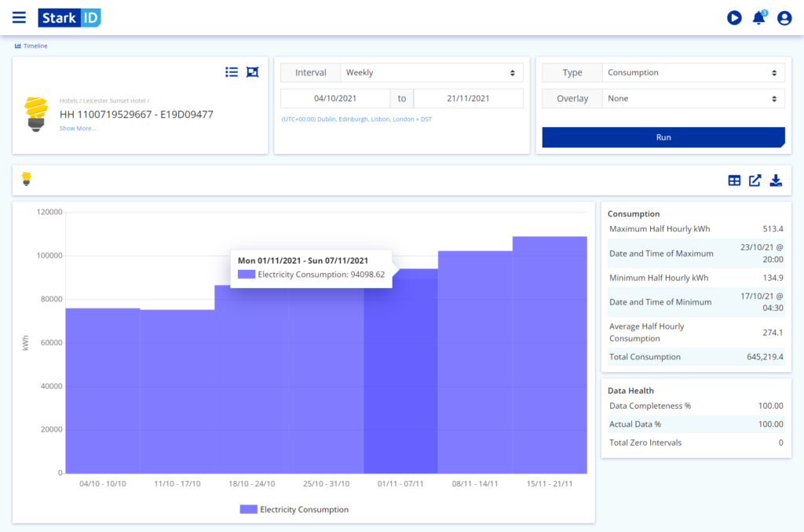Click the play circle icon in header
This screenshot has height=532, width=804.
pos(734,17)
